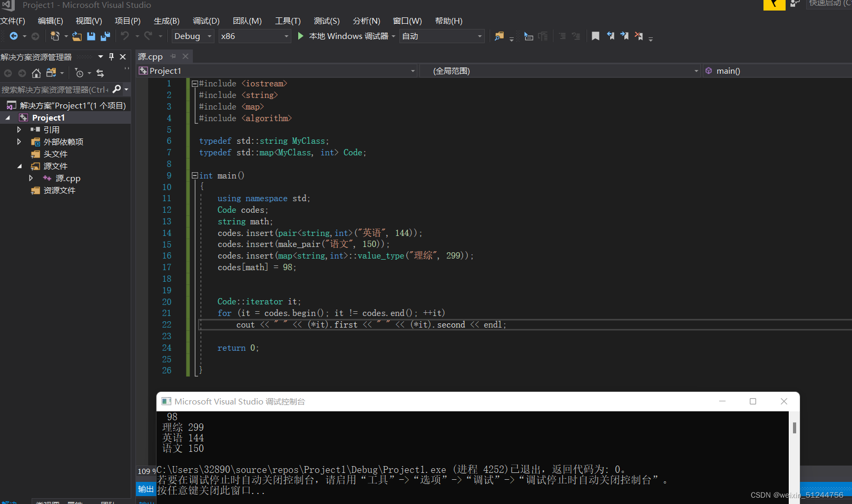
Task: Switch to the 输出 tab
Action: (x=146, y=489)
